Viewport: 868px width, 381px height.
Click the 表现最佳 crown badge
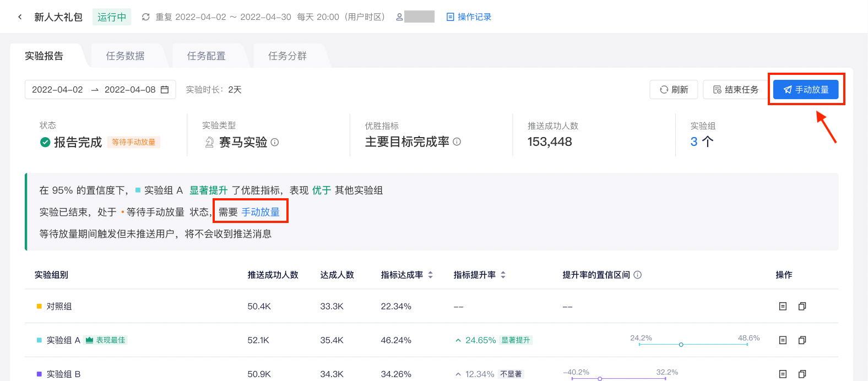coord(106,340)
